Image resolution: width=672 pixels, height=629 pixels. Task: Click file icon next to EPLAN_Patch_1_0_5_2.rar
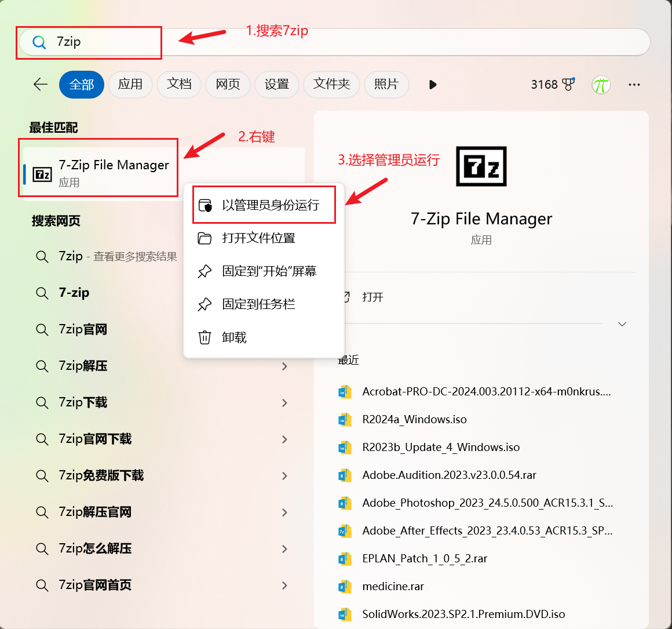point(345,559)
